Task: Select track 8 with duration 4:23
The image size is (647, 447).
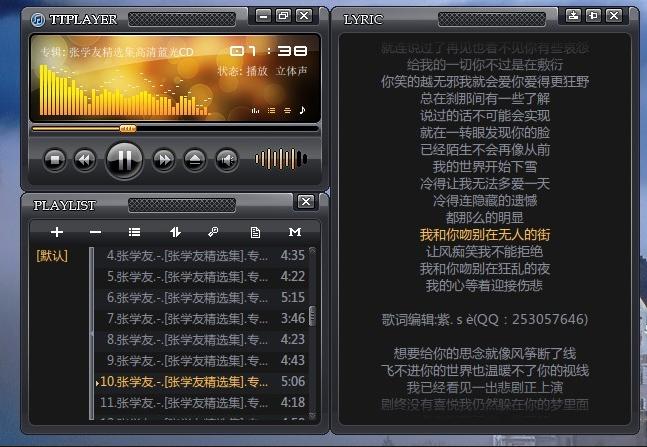Action: click(202, 339)
